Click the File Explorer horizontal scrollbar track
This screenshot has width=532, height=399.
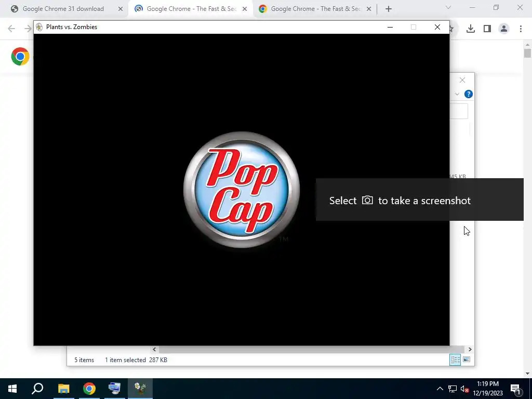pyautogui.click(x=311, y=349)
